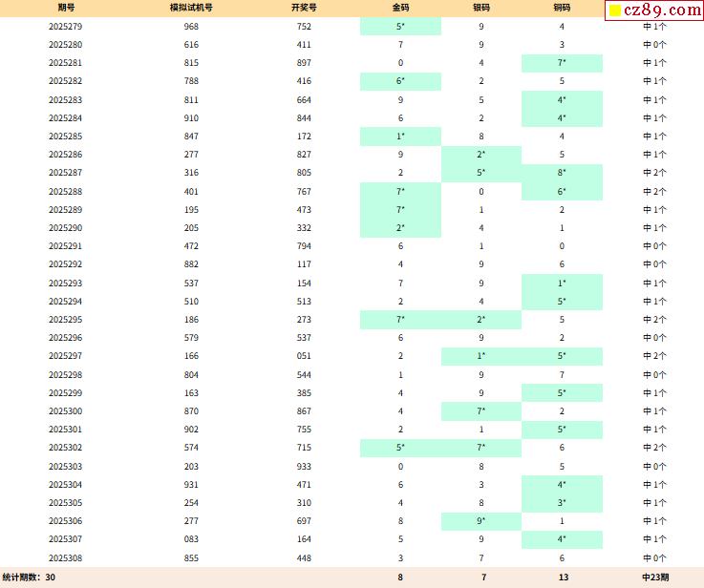This screenshot has width=704, height=588.
Task: Select trial number 083 in row 2025307
Action: [x=191, y=540]
